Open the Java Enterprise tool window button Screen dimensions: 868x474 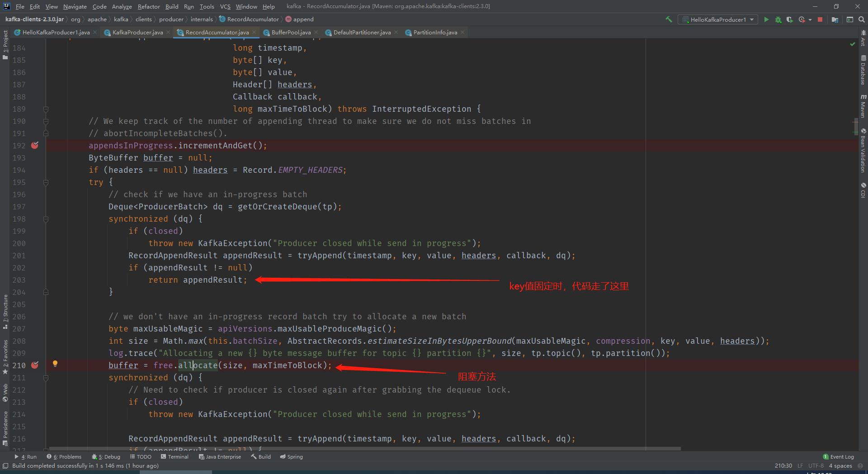[220, 457]
